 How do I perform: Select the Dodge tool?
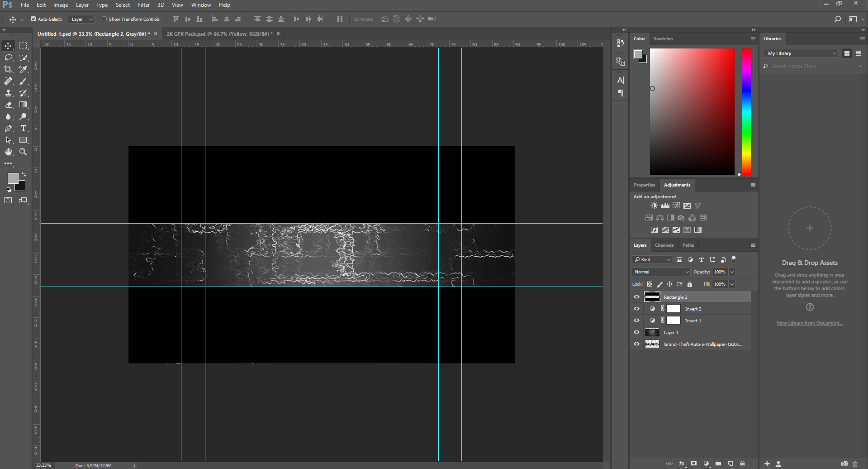(23, 116)
